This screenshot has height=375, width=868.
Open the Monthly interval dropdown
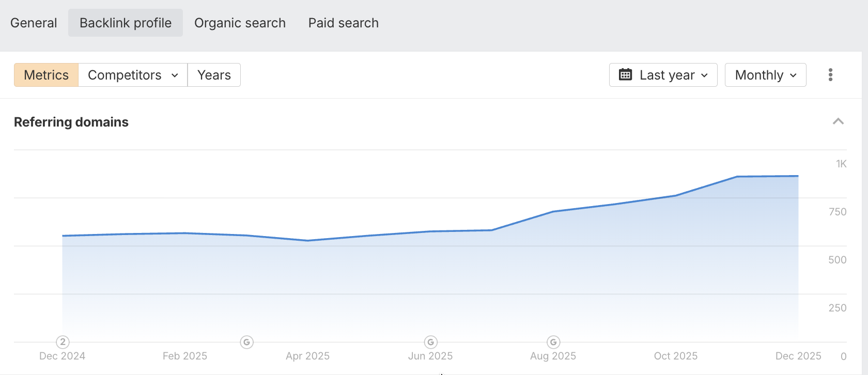tap(765, 75)
